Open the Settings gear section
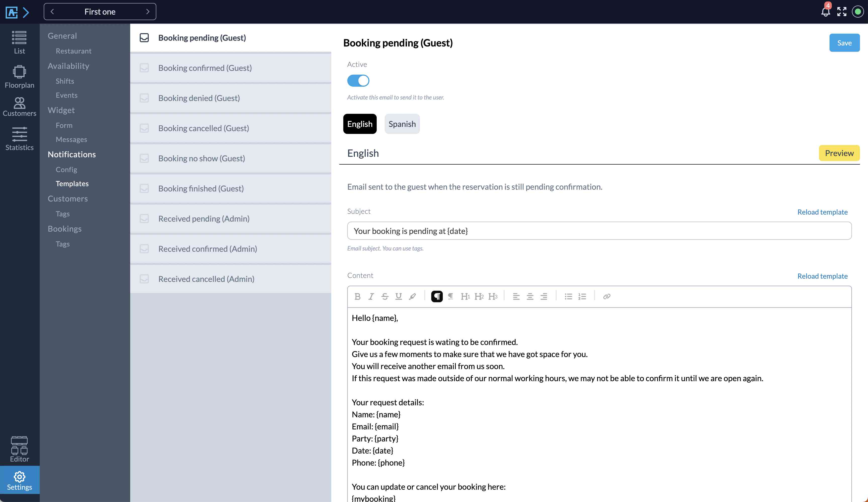Viewport: 868px width, 502px height. 19,480
